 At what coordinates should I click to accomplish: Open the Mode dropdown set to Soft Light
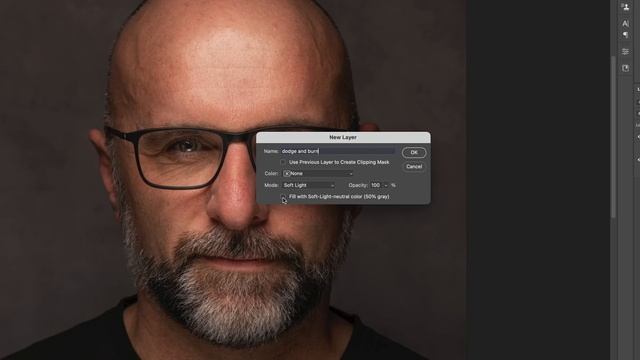(x=309, y=185)
